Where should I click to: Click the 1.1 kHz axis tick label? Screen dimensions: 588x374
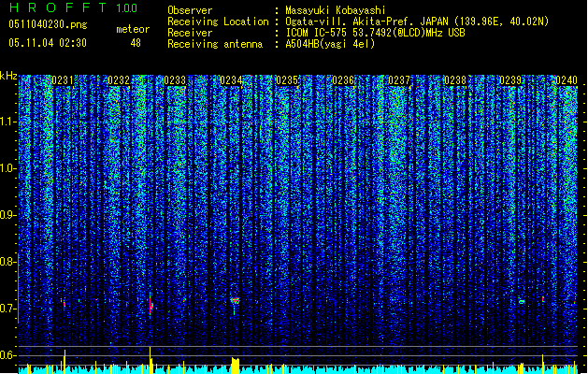7,122
